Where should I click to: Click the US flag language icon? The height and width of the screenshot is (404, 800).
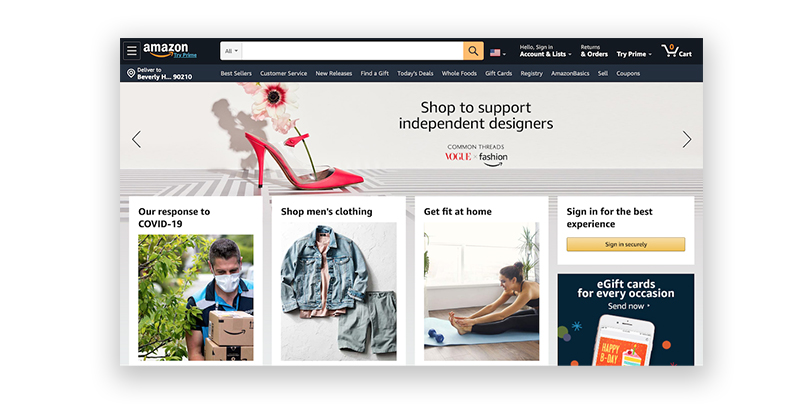click(x=495, y=53)
